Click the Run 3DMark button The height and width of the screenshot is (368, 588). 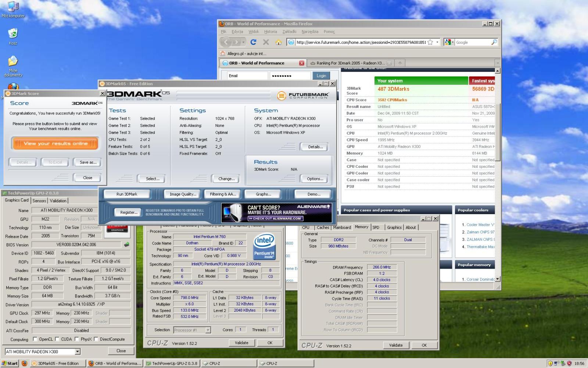[127, 194]
